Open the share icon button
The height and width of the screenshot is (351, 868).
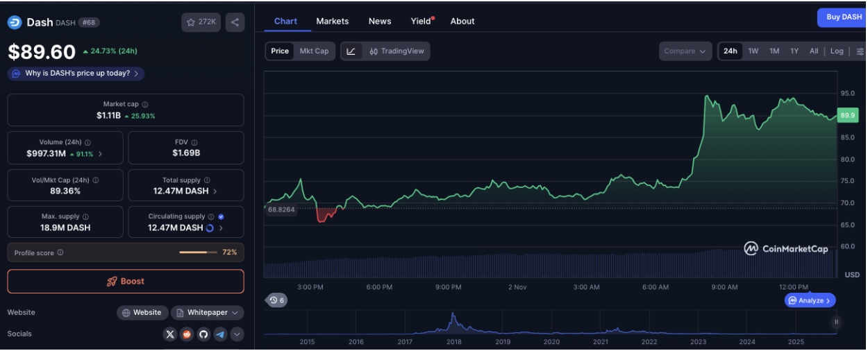235,22
